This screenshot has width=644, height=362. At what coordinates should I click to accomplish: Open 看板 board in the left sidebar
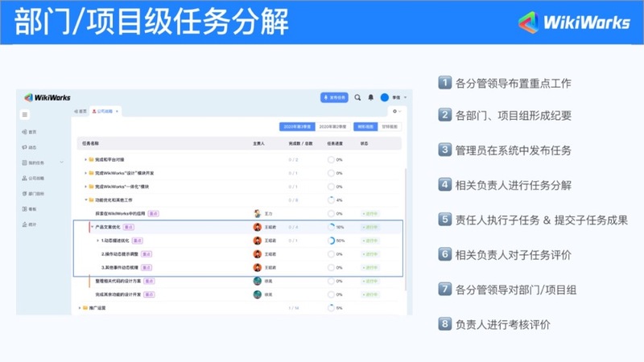point(31,208)
